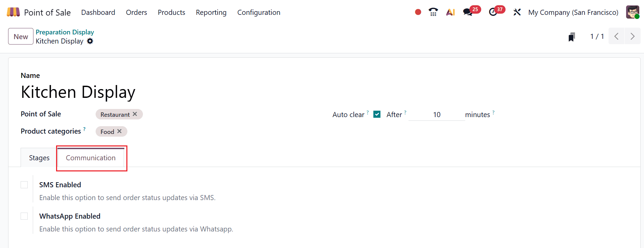Viewport: 644px width, 248px height.
Task: Open the My Company (San Francisco) switcher
Action: [x=573, y=12]
